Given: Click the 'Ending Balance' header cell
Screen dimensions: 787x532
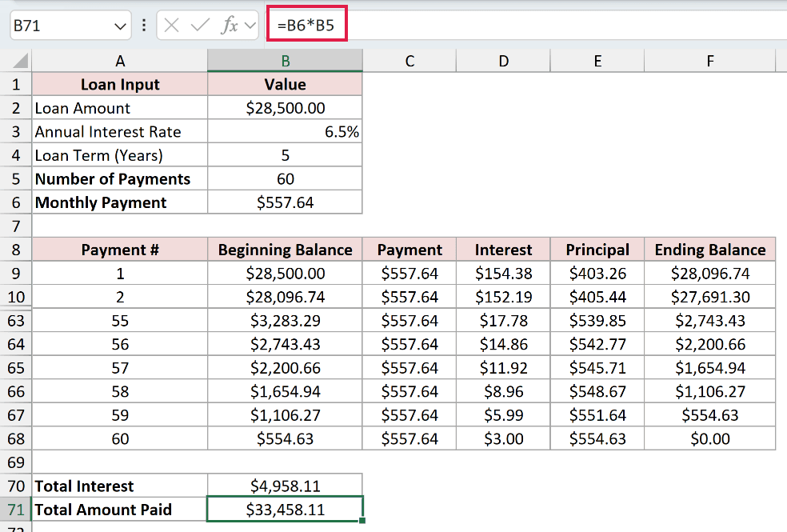Looking at the screenshot, I should tap(709, 250).
